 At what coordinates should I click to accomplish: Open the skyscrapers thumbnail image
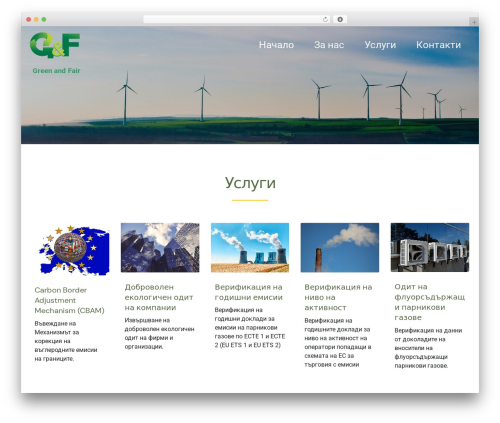[160, 247]
